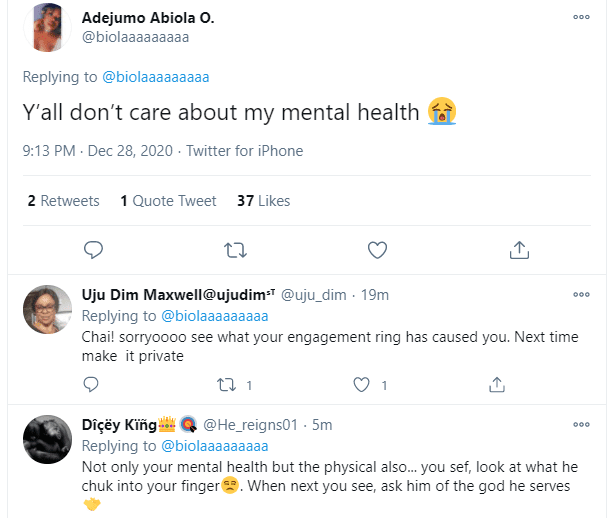Open more options on Dîçëy Kïñg's reply
The height and width of the screenshot is (518, 609).
(x=581, y=424)
